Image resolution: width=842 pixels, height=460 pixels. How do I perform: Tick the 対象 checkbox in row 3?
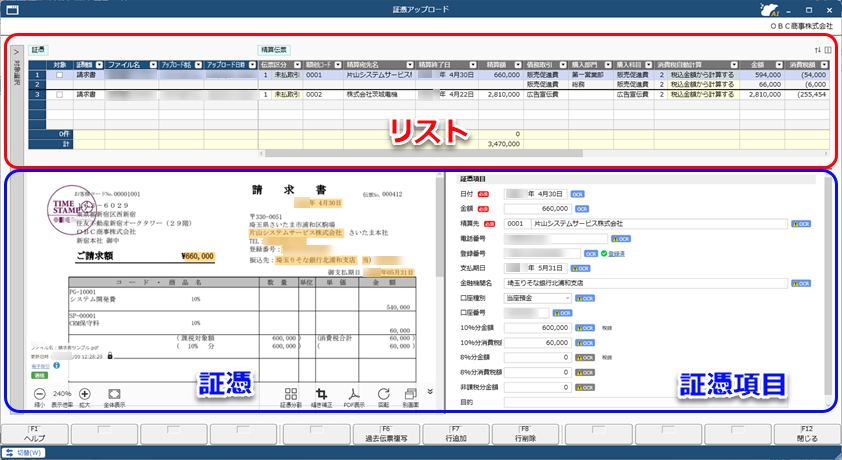point(60,94)
